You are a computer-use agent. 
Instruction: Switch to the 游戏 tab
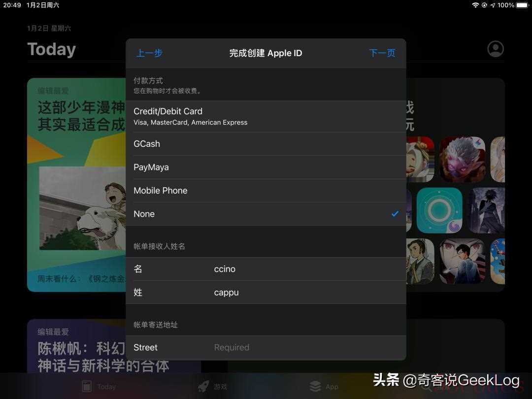pyautogui.click(x=213, y=387)
